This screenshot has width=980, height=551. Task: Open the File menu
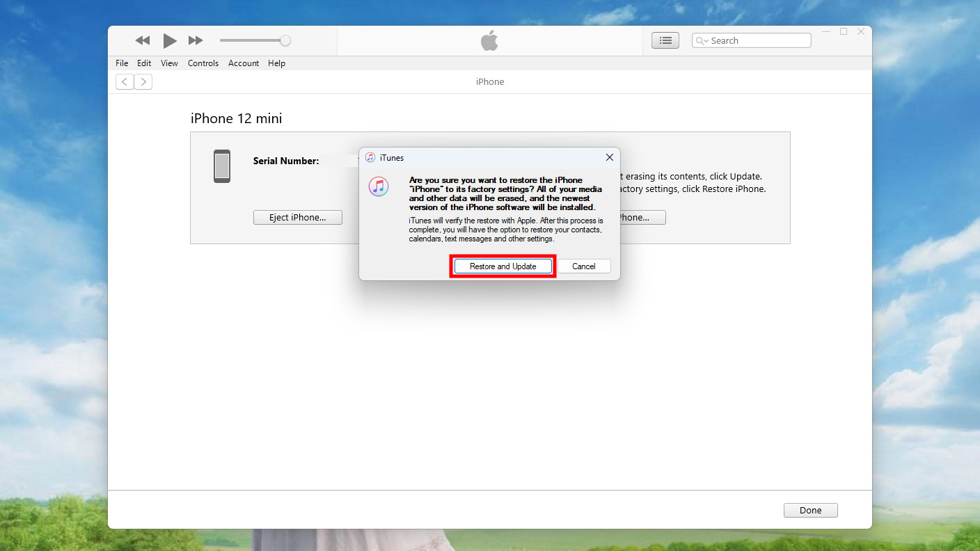(122, 63)
